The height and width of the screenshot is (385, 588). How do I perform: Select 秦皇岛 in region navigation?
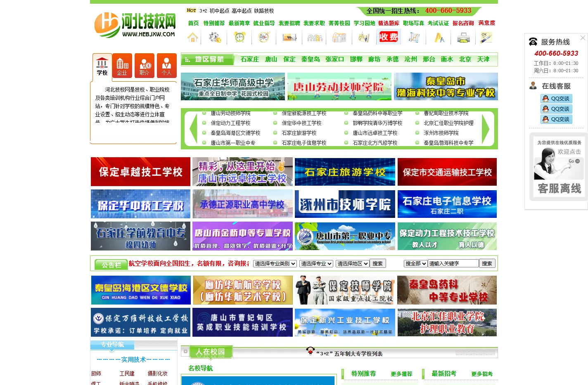click(311, 59)
